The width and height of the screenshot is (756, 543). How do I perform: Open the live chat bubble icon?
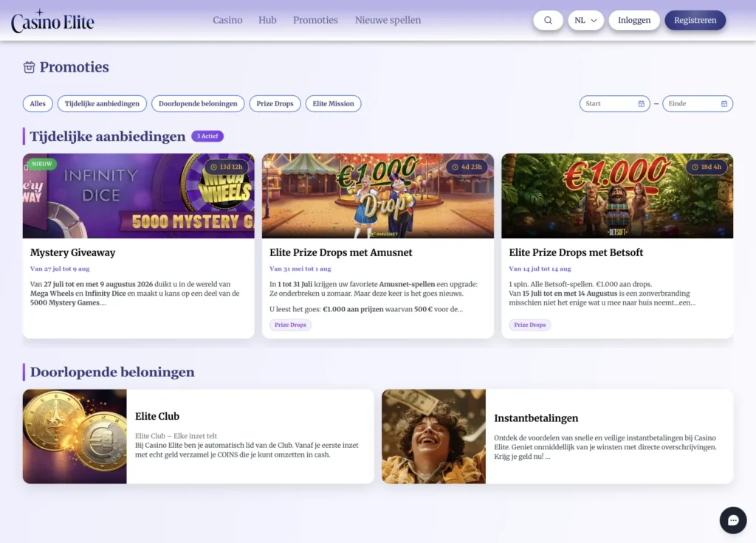point(733,520)
